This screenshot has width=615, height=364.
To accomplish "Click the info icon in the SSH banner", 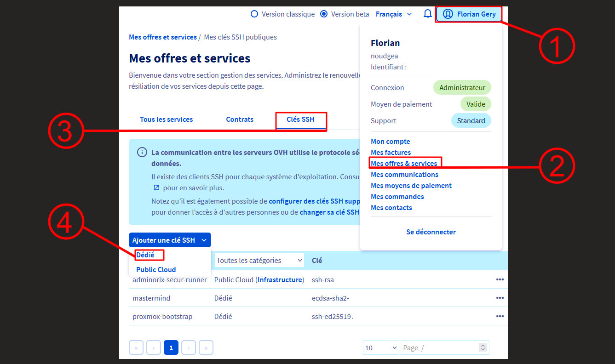I will (x=142, y=152).
